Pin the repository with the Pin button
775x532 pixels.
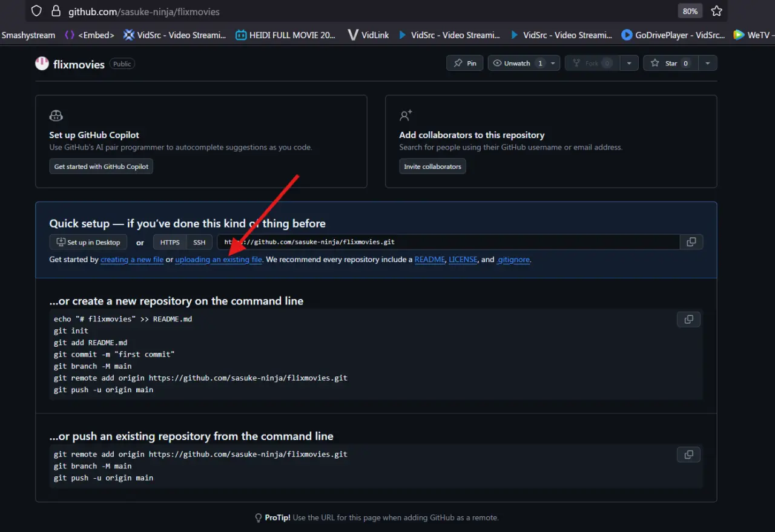pyautogui.click(x=464, y=63)
